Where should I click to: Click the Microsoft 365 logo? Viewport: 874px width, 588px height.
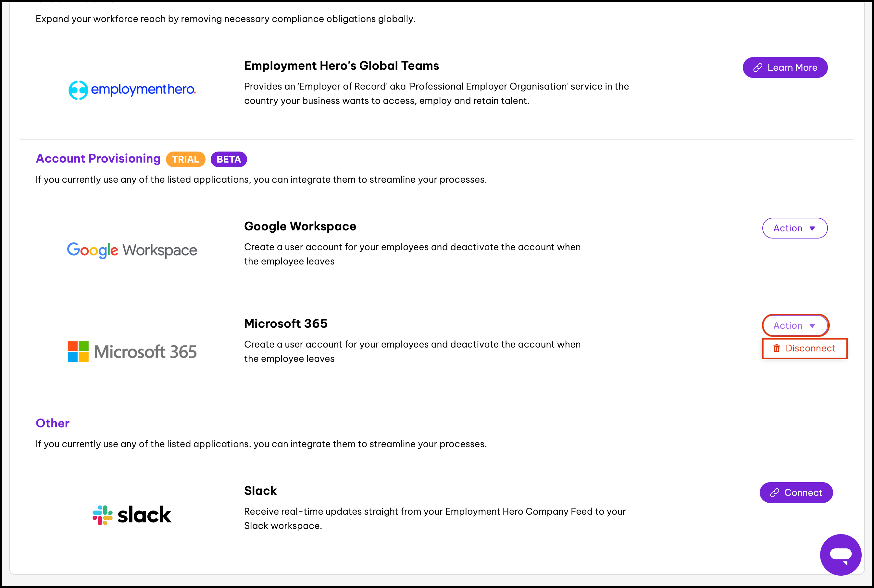(x=132, y=351)
